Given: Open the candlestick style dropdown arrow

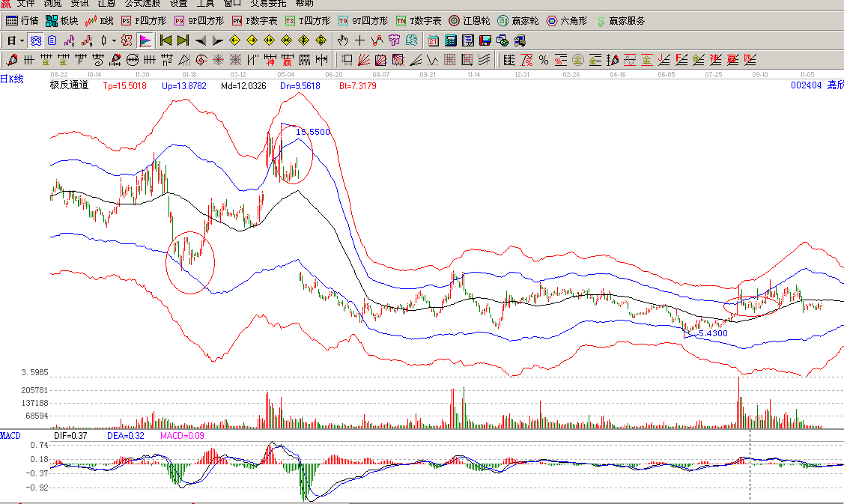Looking at the screenshot, I should coord(114,40).
